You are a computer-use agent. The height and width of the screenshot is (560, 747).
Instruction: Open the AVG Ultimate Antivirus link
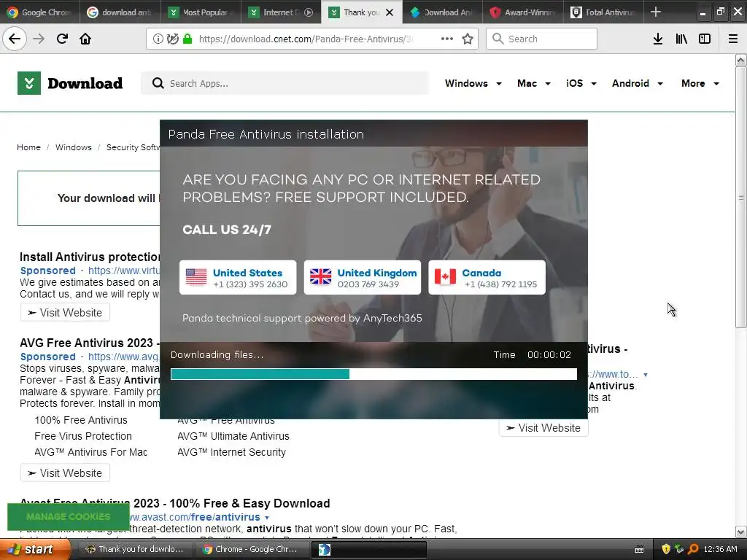(233, 436)
